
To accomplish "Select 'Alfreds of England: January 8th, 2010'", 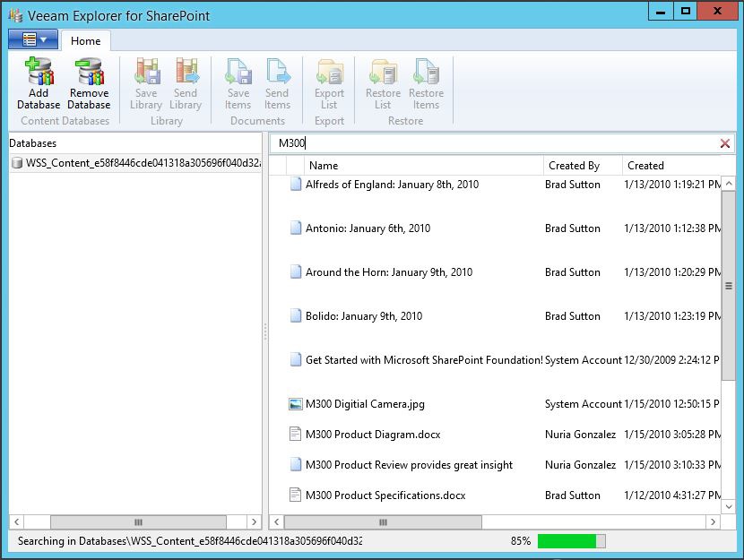I will tap(392, 185).
